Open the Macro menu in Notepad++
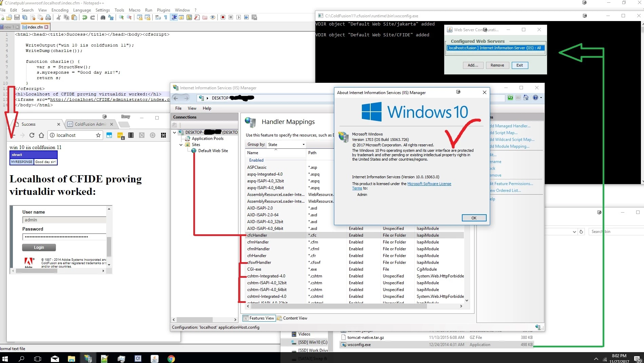Image resolution: width=644 pixels, height=363 pixels. pos(135,10)
